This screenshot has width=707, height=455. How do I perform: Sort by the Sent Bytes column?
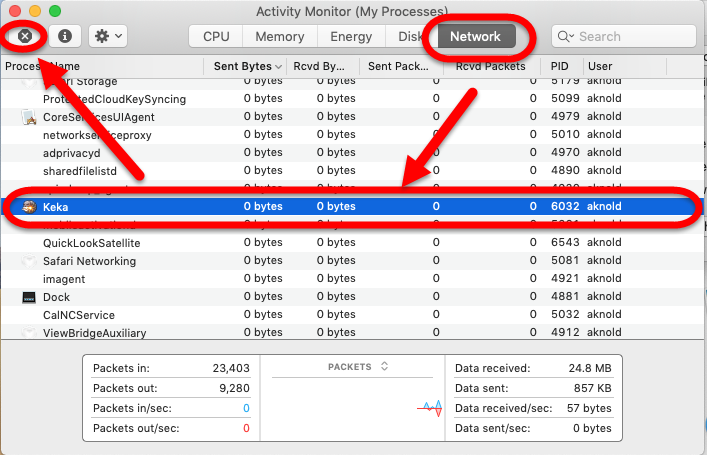(x=242, y=66)
